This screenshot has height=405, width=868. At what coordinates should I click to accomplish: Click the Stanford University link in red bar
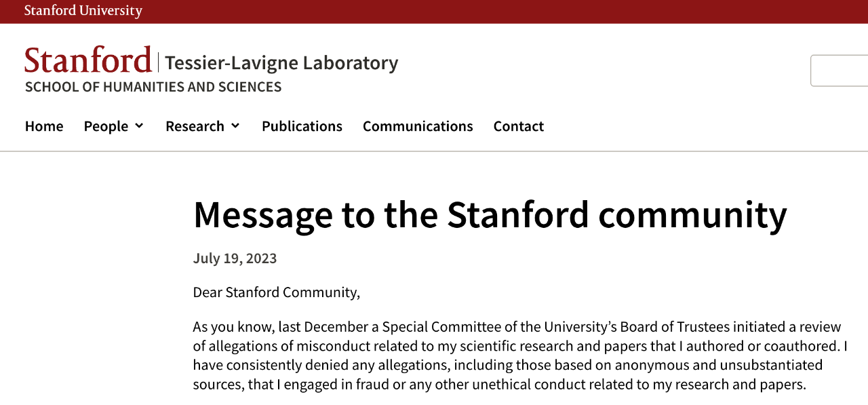click(x=83, y=11)
